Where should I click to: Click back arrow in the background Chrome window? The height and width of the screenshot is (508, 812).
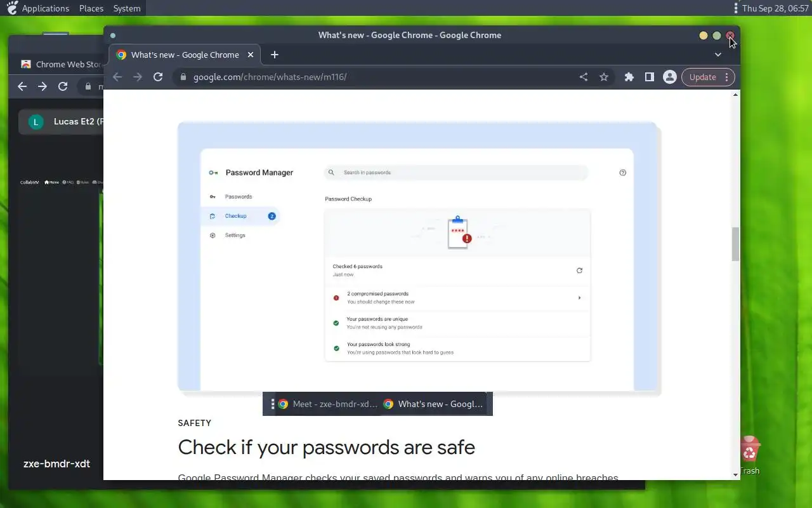22,86
